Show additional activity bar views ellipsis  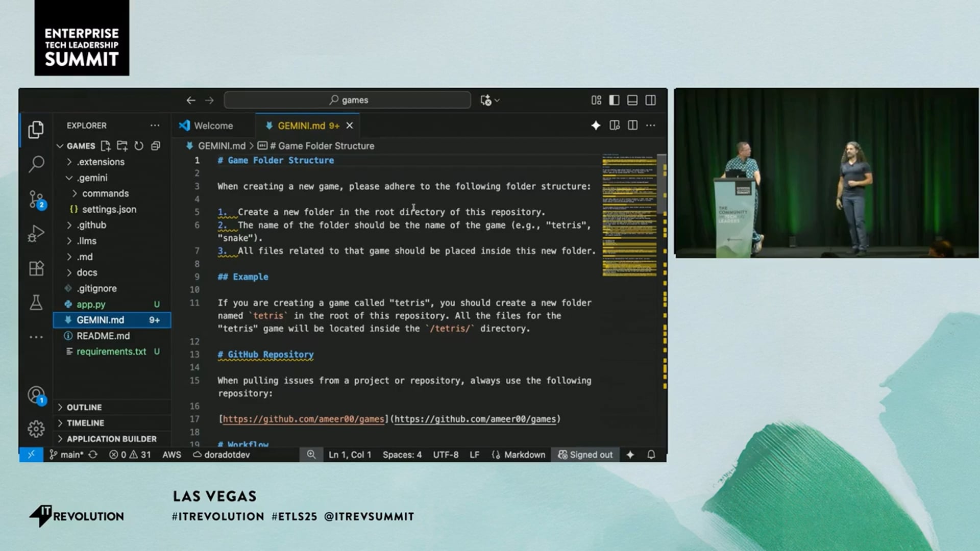pyautogui.click(x=36, y=337)
